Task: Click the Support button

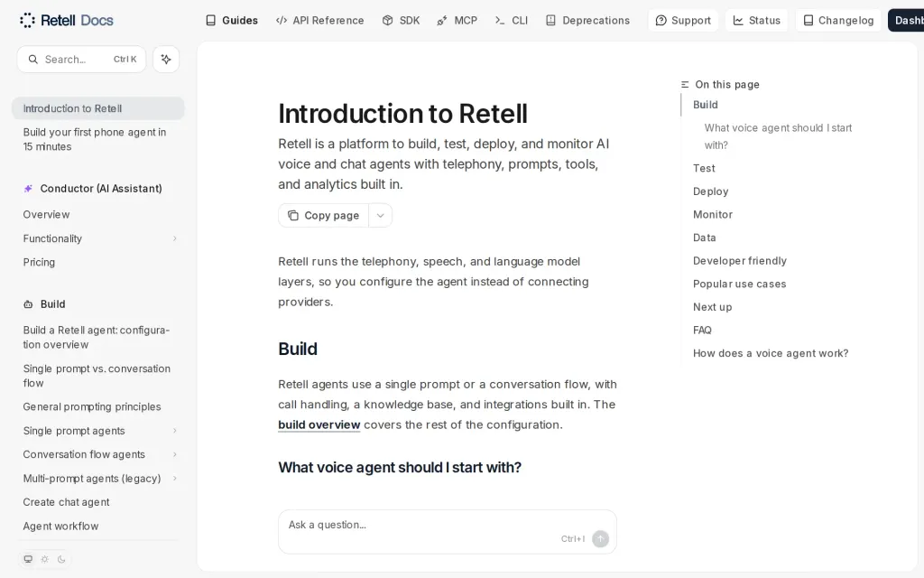Action: tap(683, 20)
